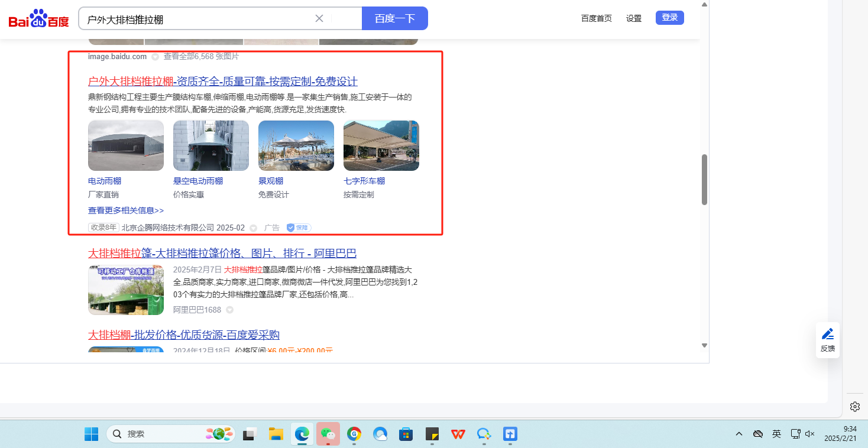Expand dropdown arrow next to 阿里巴巴1688
868x448 pixels.
tap(230, 310)
